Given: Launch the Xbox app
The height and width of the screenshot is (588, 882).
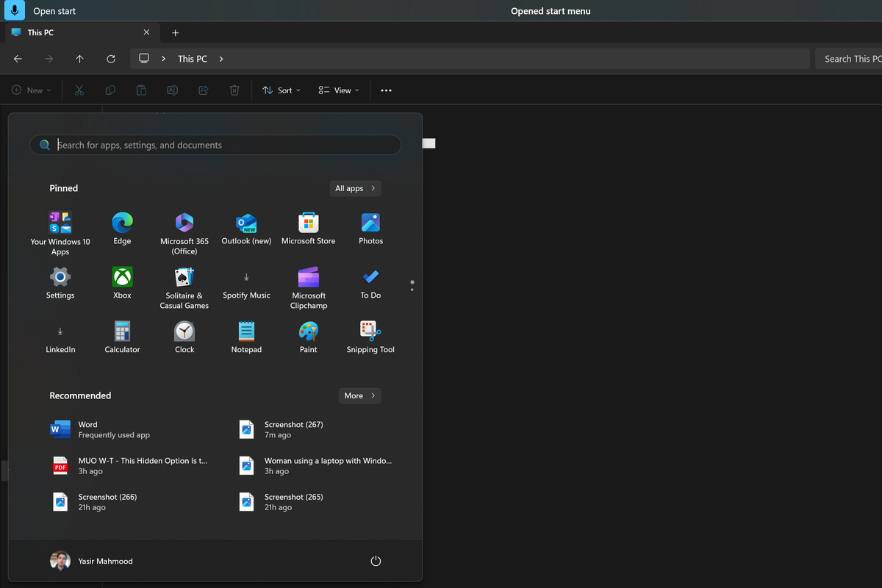Looking at the screenshot, I should point(122,283).
